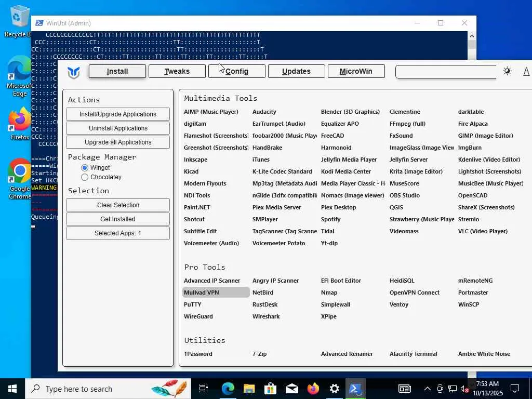The image size is (532, 399).
Task: Select Audacity app
Action: coord(264,112)
